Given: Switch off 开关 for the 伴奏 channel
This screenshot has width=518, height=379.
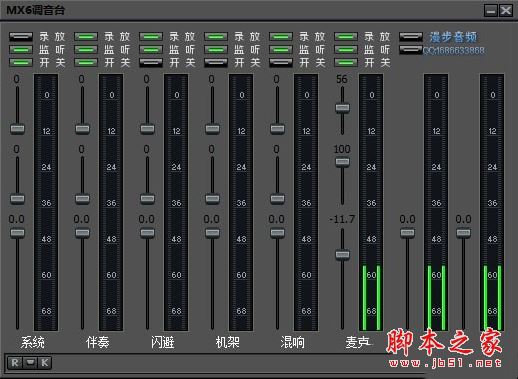Looking at the screenshot, I should point(86,62).
